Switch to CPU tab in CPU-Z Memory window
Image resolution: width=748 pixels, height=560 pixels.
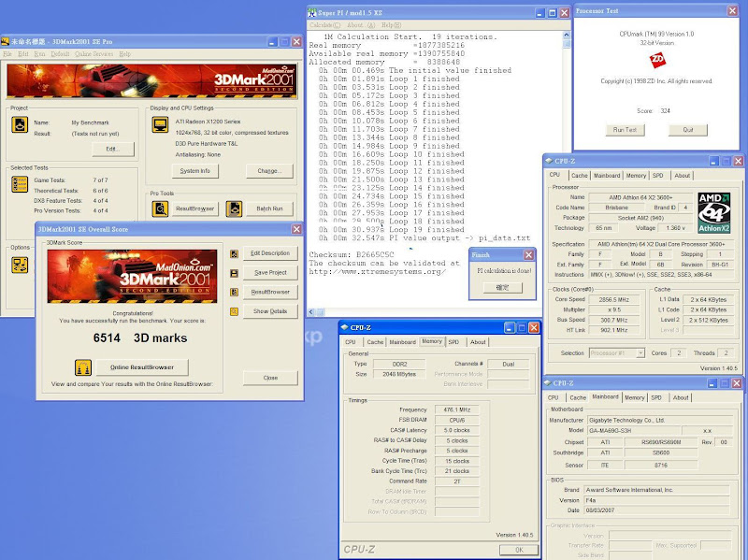[x=351, y=342]
